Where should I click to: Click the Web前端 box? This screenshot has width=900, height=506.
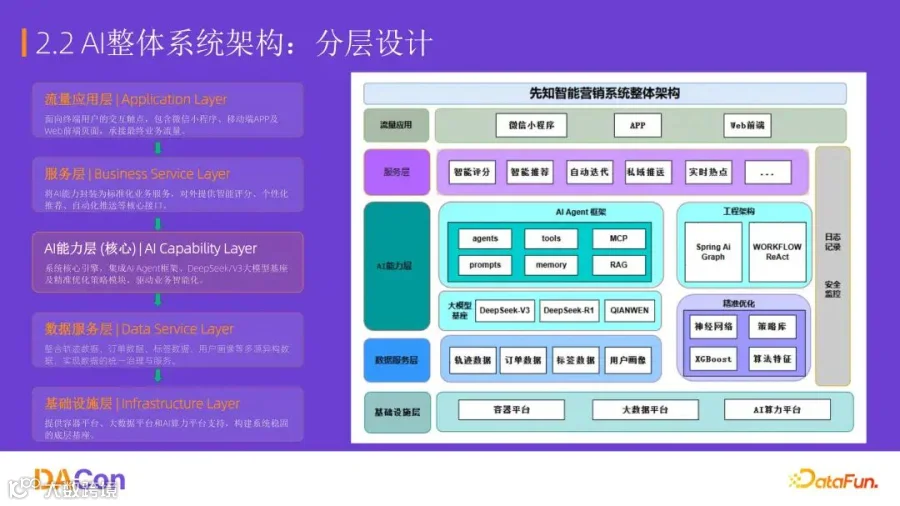(747, 125)
